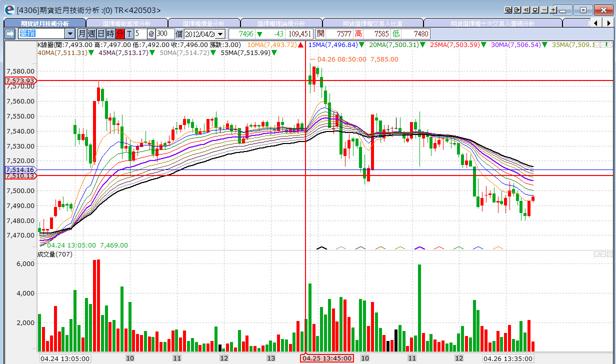The width and height of the screenshot is (616, 364).
Task: Click the small monitor icon in title area
Action: [535, 9]
